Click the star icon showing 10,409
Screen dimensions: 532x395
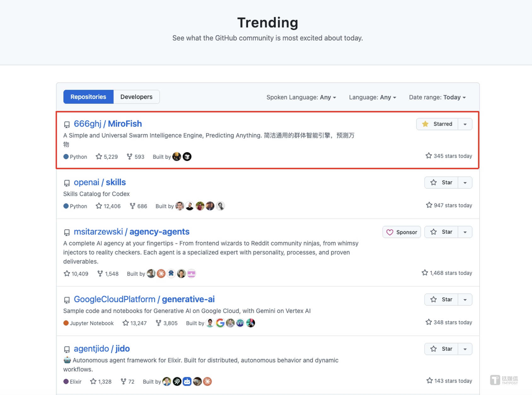(x=66, y=274)
